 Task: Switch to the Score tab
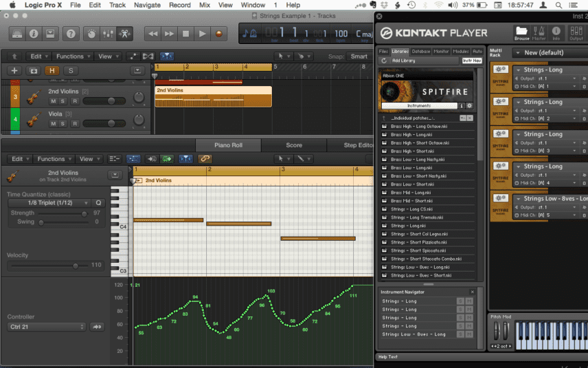point(293,145)
